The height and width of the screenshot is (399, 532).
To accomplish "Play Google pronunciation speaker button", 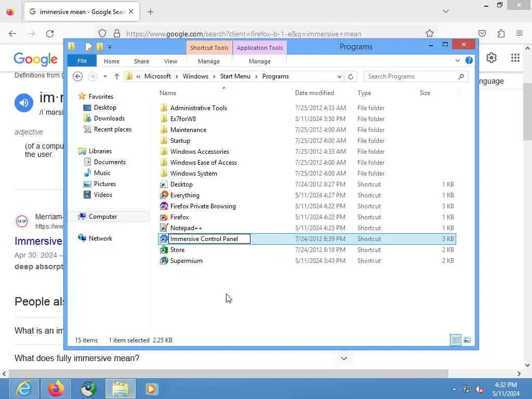I will click(24, 102).
